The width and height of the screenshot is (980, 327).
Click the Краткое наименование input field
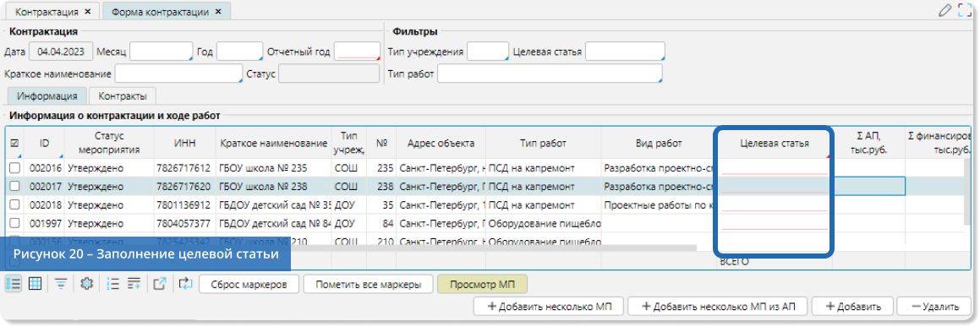click(x=178, y=74)
